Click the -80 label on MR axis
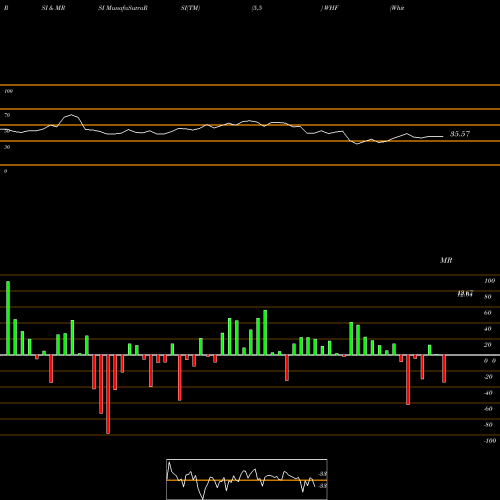 488,425
